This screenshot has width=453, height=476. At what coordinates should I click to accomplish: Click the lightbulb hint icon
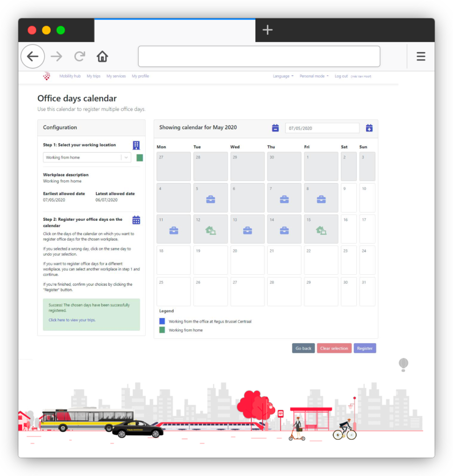tap(403, 364)
